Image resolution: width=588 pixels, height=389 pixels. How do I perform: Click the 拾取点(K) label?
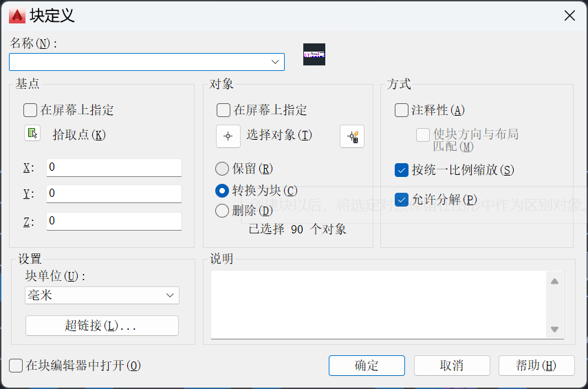pyautogui.click(x=79, y=135)
